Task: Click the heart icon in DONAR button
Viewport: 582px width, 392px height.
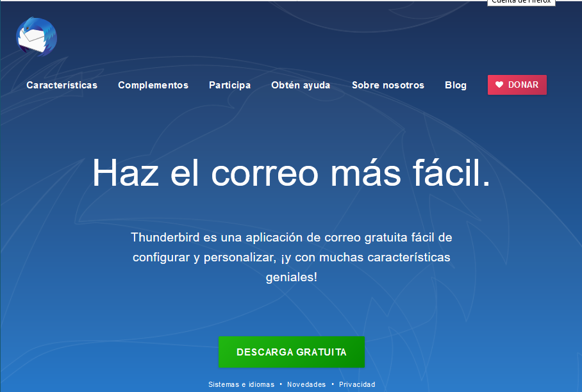Action: [x=499, y=85]
